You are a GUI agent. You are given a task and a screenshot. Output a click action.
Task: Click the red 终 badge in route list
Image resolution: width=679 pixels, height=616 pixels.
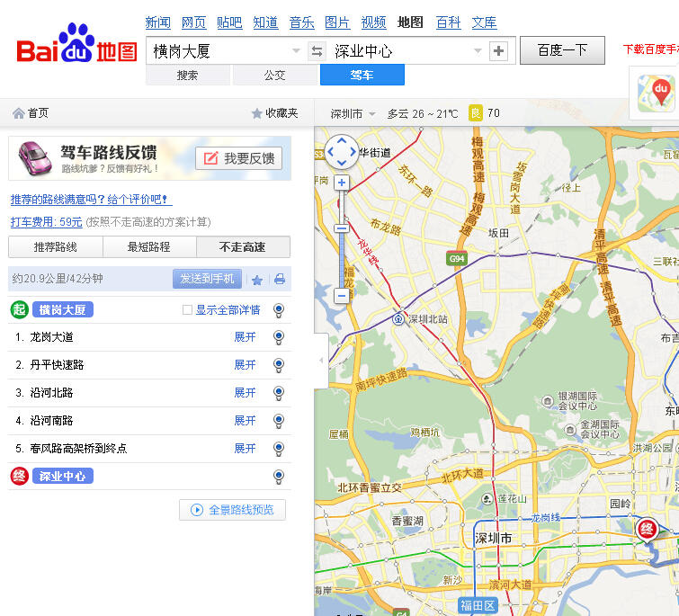(x=19, y=477)
